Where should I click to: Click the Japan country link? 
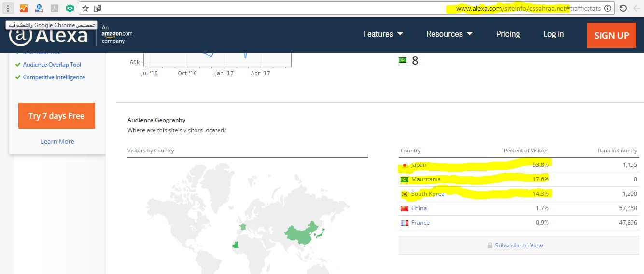[419, 165]
